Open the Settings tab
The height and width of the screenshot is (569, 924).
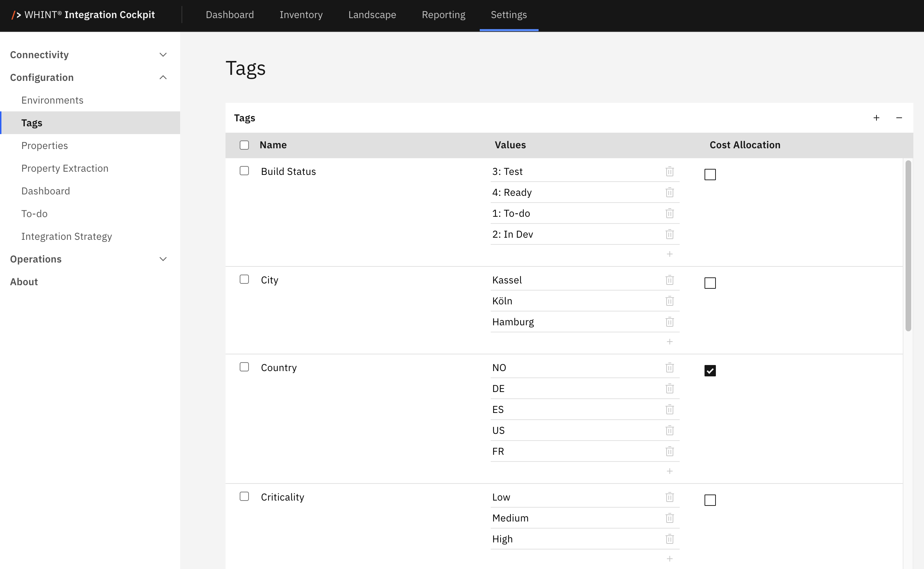coord(508,15)
